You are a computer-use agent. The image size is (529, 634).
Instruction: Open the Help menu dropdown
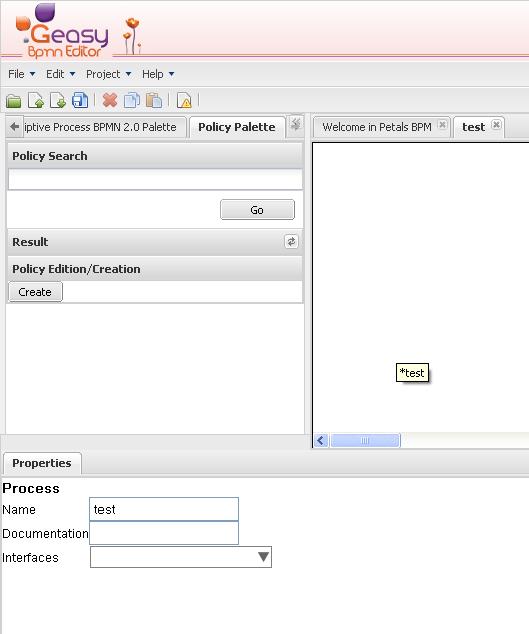pos(158,74)
